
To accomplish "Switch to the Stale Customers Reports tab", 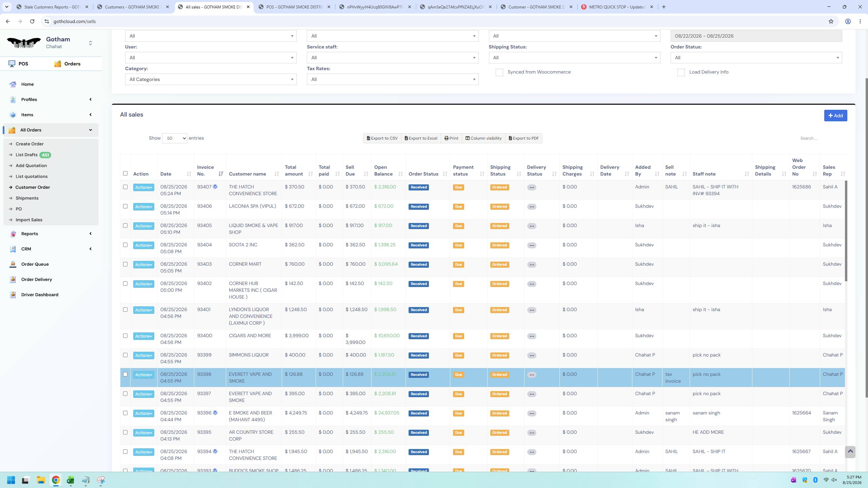I will (53, 7).
